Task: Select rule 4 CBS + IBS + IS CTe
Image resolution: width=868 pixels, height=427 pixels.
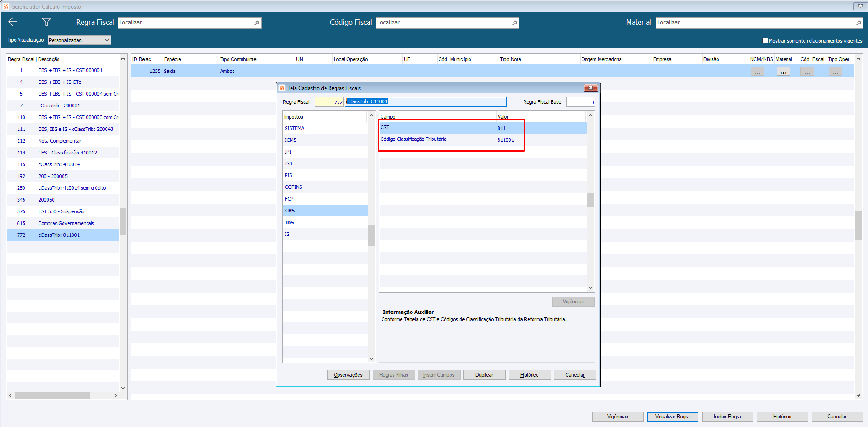Action: [x=63, y=82]
